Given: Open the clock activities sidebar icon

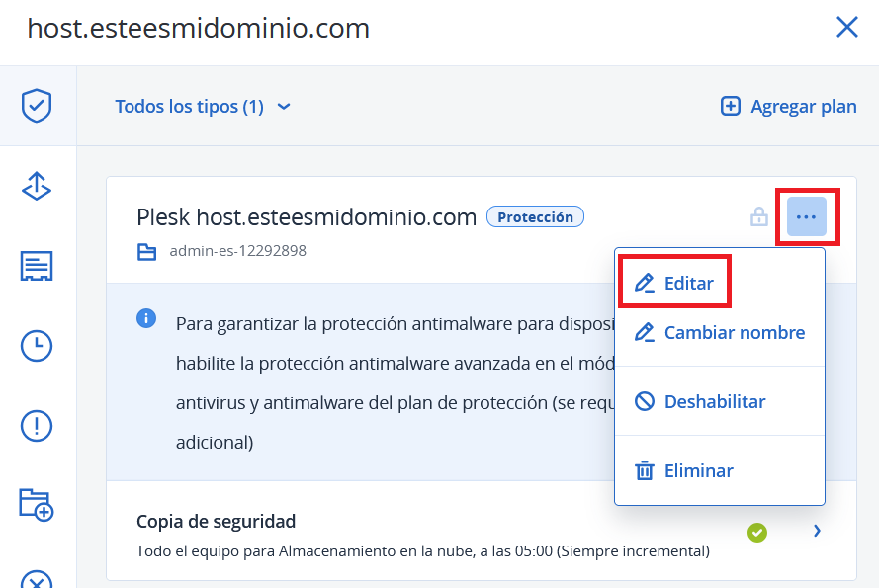Looking at the screenshot, I should pyautogui.click(x=37, y=346).
